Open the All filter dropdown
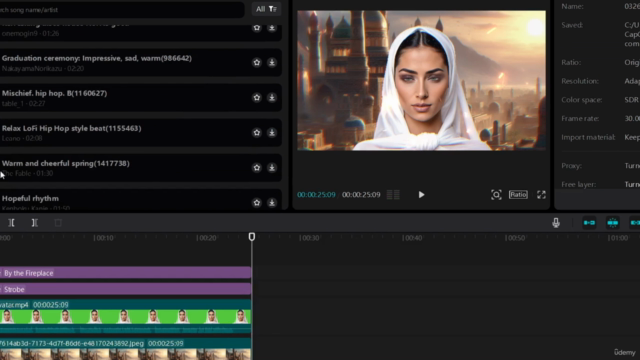 [266, 9]
